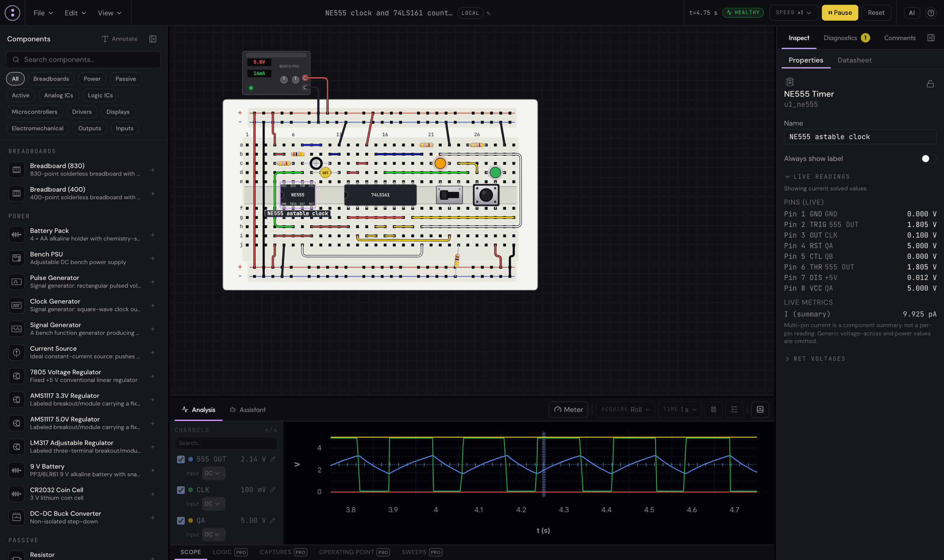Screen dimensions: 944x560
Task: Edit CLK channel pencil icon
Action: click(x=273, y=490)
